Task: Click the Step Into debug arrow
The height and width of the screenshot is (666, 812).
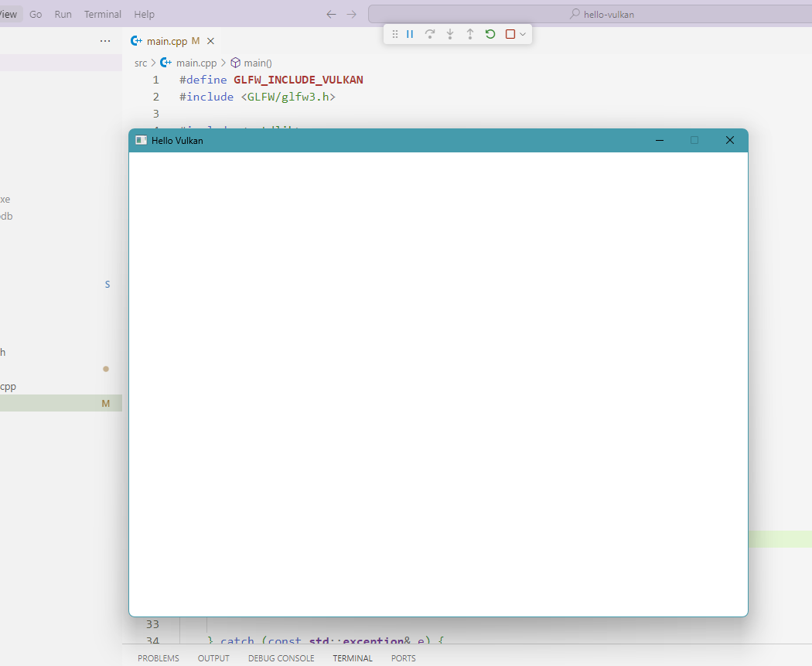Action: point(450,34)
